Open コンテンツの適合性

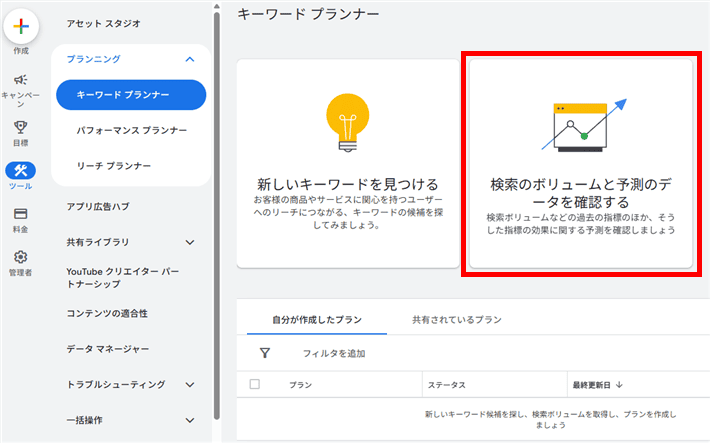(107, 313)
